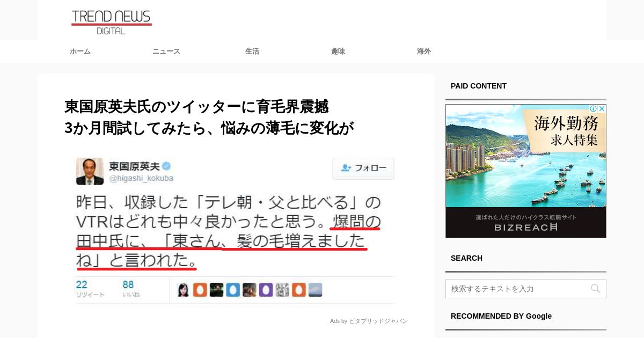This screenshot has height=338, width=644.
Task: Click the SEARCH heading
Action: 466,258
